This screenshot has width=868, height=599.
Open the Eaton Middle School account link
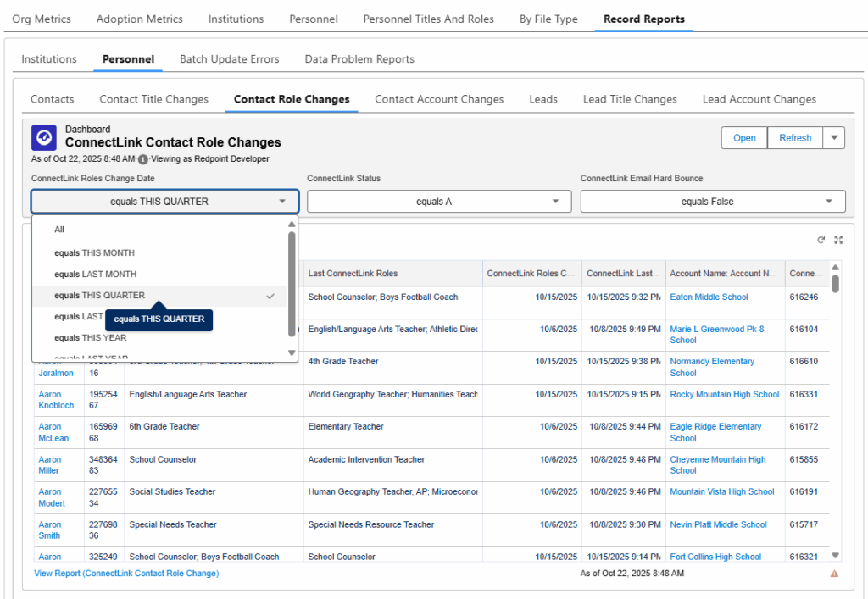pos(710,297)
